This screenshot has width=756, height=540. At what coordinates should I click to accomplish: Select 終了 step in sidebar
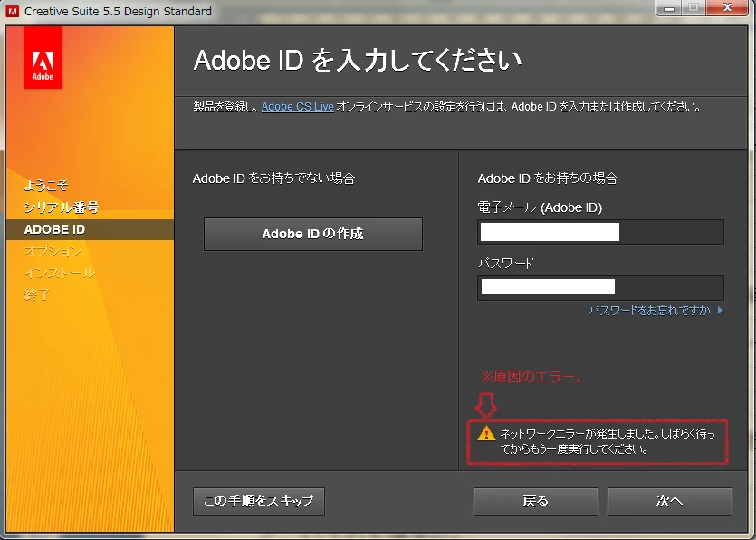pyautogui.click(x=36, y=294)
